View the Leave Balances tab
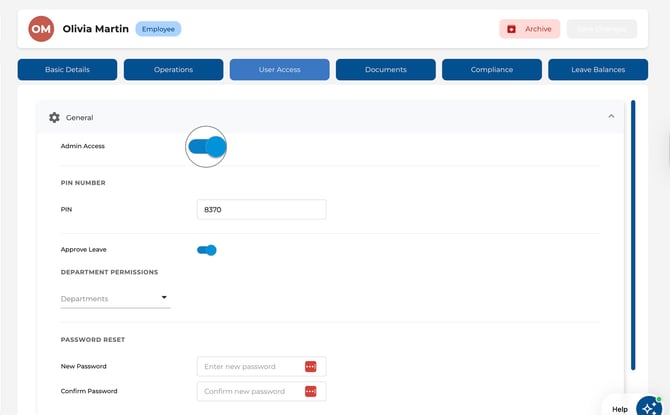This screenshot has height=415, width=670. point(598,70)
